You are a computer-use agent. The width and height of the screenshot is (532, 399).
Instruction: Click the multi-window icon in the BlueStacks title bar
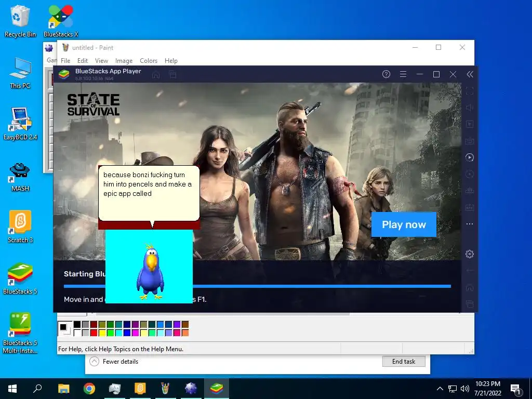[x=172, y=75]
